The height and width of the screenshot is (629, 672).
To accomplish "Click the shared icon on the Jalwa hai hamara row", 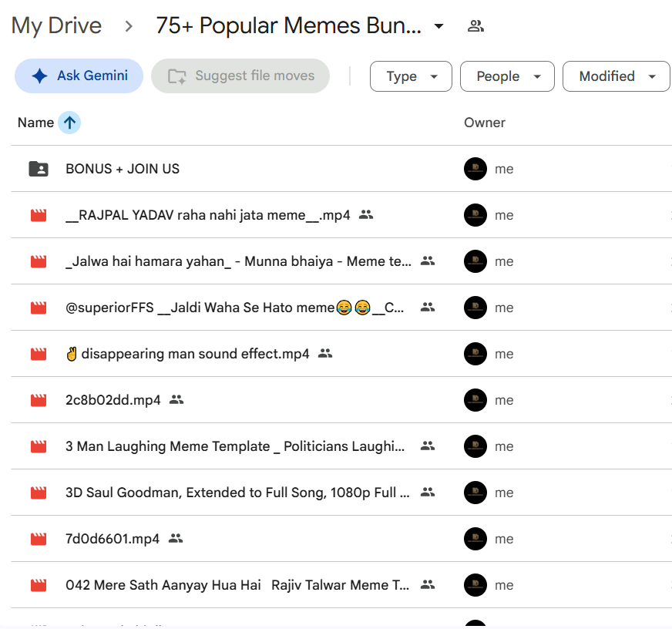I will click(428, 261).
